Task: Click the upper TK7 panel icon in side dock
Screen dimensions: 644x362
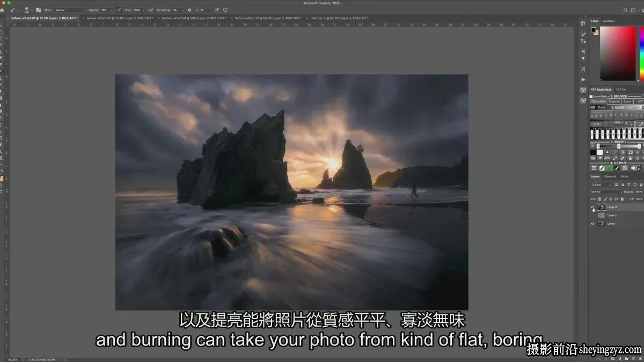Action: coord(583,90)
